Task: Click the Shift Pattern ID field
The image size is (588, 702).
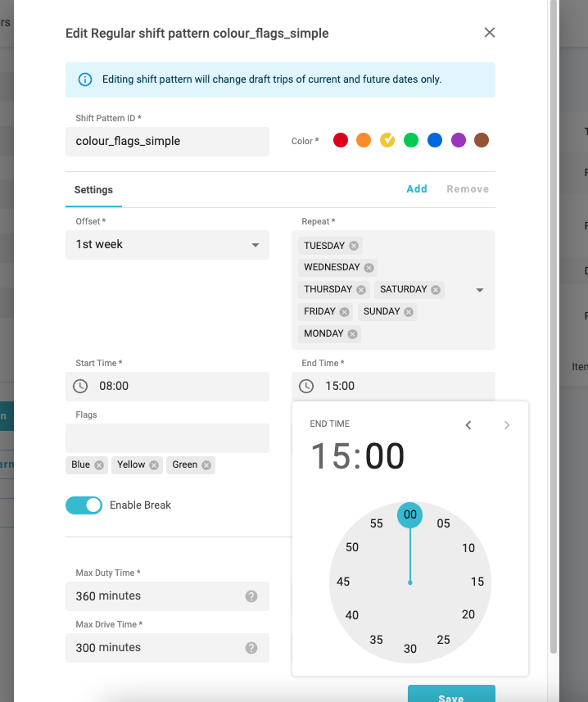Action: click(x=167, y=141)
